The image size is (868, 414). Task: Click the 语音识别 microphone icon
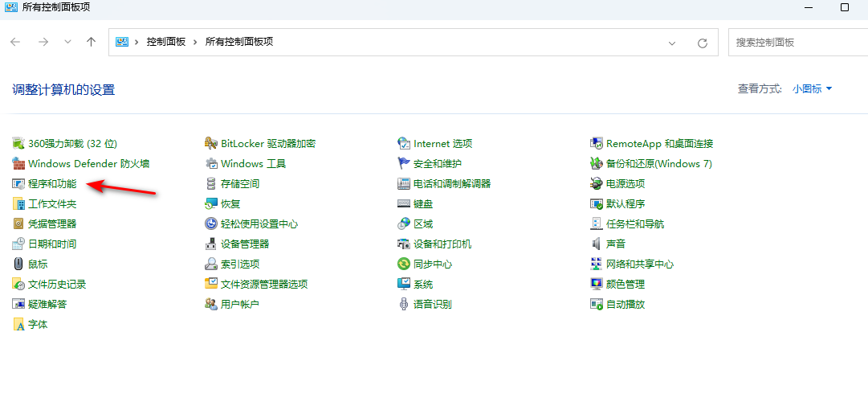coord(404,304)
